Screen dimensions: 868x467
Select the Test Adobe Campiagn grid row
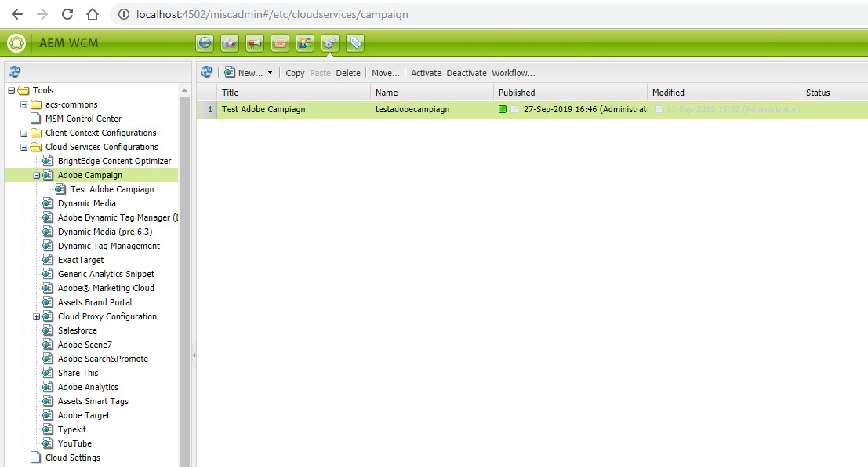[532, 110]
